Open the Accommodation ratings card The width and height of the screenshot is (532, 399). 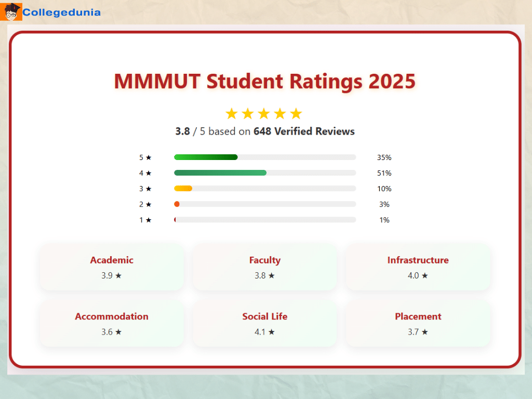[112, 323]
